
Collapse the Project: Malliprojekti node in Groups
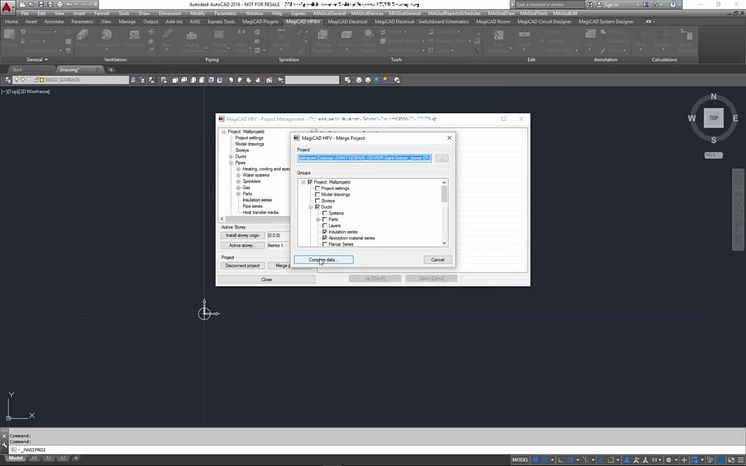[303, 182]
